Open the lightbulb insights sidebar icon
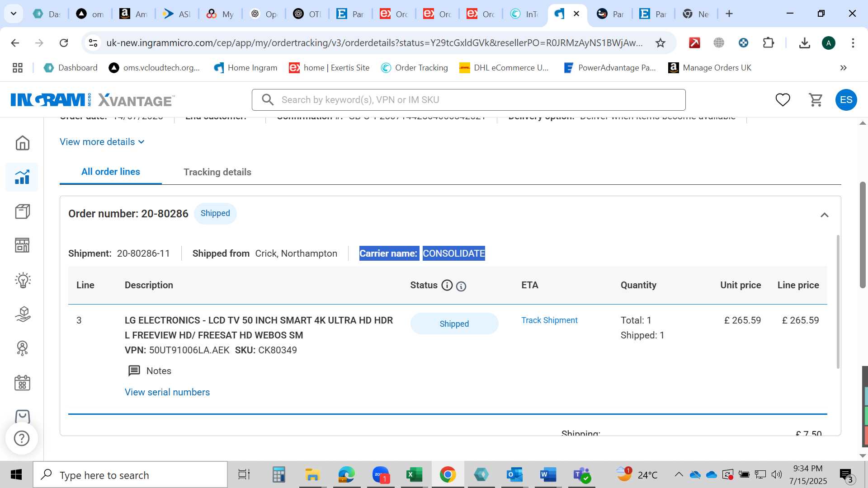The width and height of the screenshot is (868, 488). [22, 280]
